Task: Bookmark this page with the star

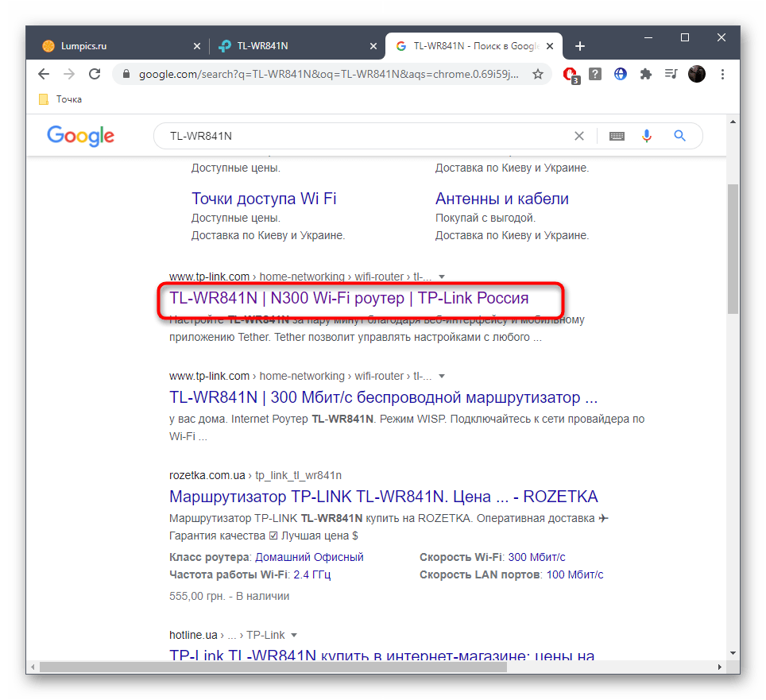Action: coord(538,74)
